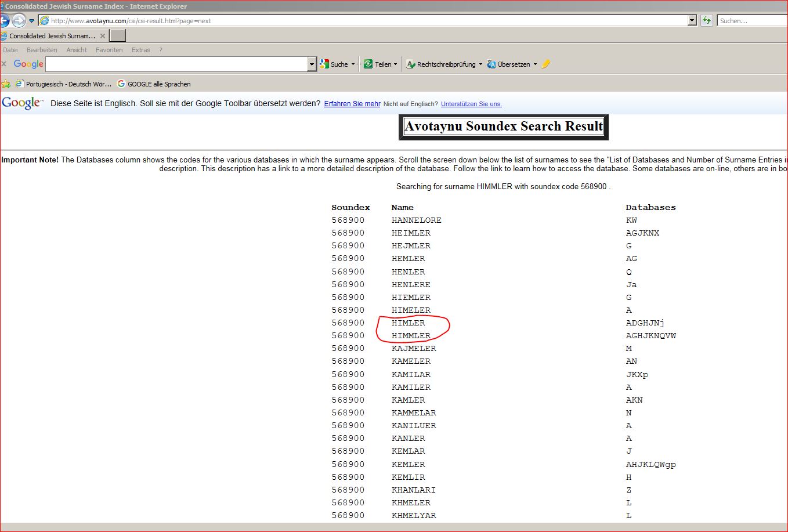Click the Erfahren Sie mehr link
Image resolution: width=788 pixels, height=532 pixels.
click(352, 104)
